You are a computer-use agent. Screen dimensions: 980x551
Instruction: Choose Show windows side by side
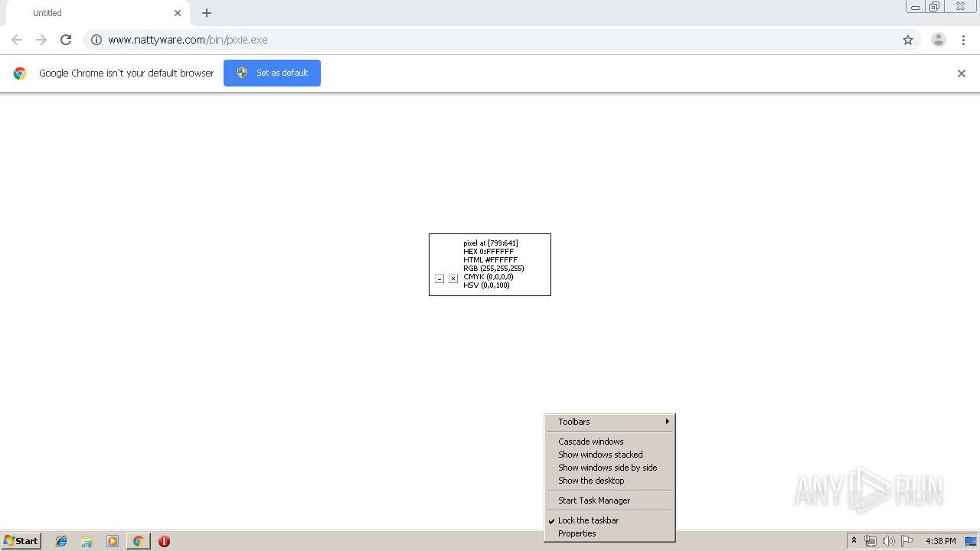coord(610,468)
